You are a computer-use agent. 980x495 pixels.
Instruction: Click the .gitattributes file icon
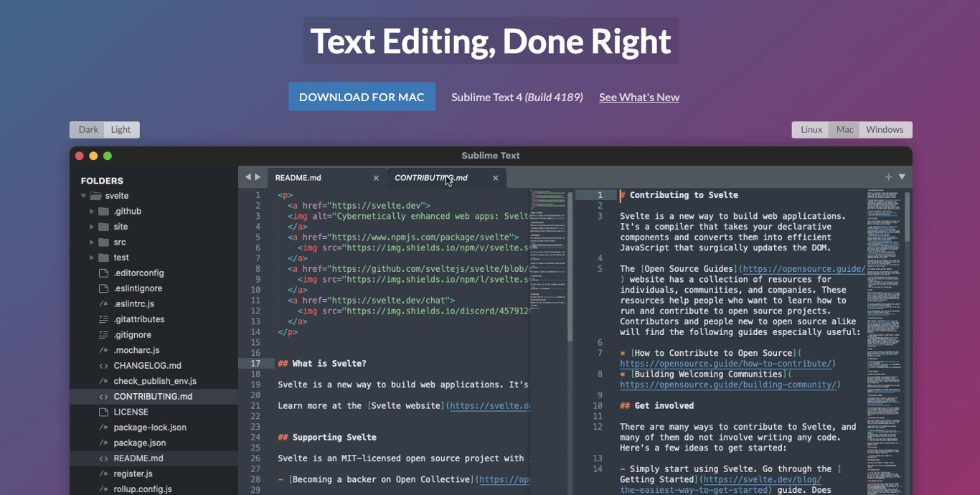click(103, 319)
